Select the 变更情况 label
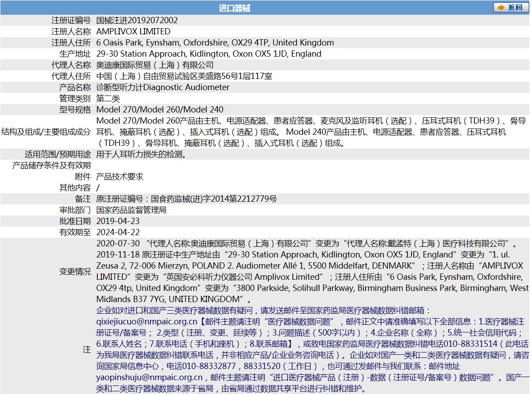The height and width of the screenshot is (394, 532). point(75,272)
